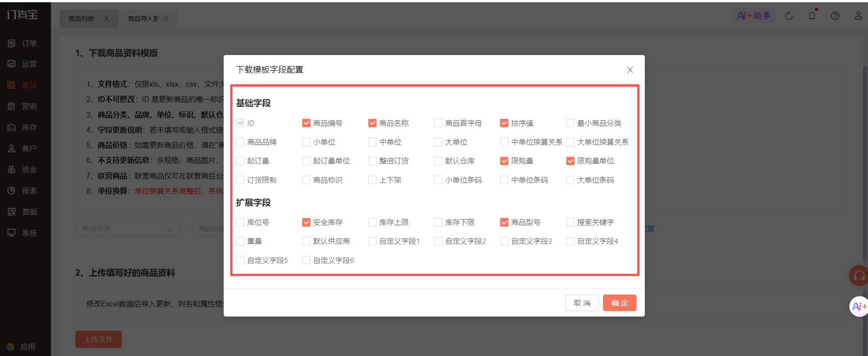Open the 运营 sidebar icon

(x=11, y=64)
